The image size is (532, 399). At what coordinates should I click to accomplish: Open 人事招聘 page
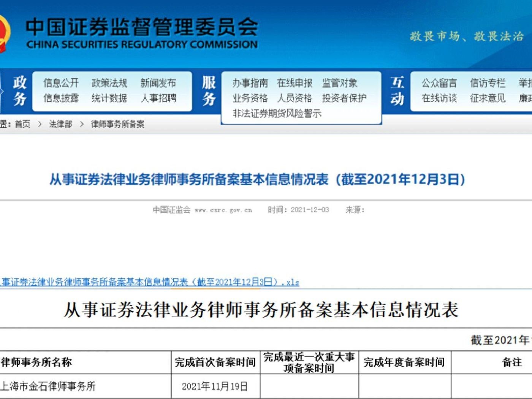click(158, 98)
